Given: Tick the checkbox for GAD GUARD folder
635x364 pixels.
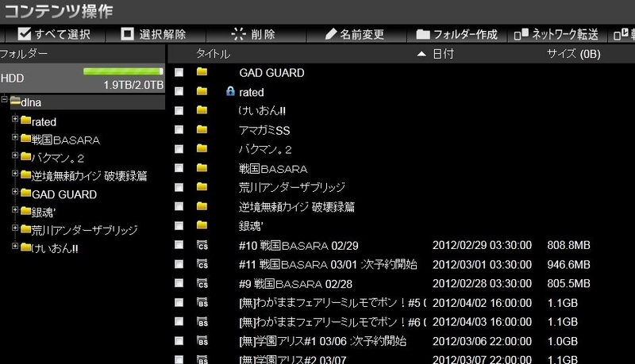Looking at the screenshot, I should tap(179, 72).
